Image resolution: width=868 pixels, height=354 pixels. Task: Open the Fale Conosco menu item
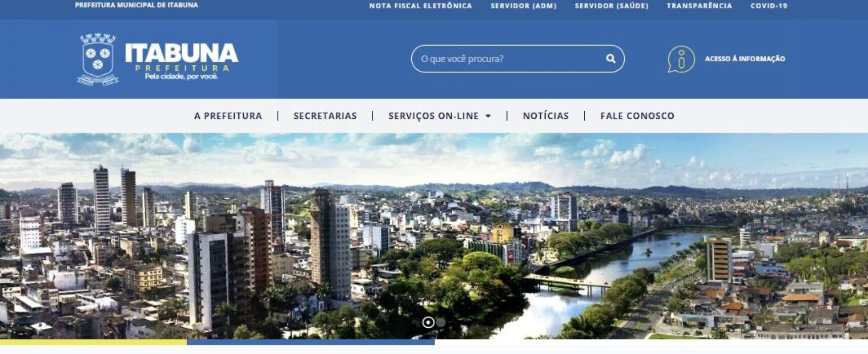click(637, 116)
